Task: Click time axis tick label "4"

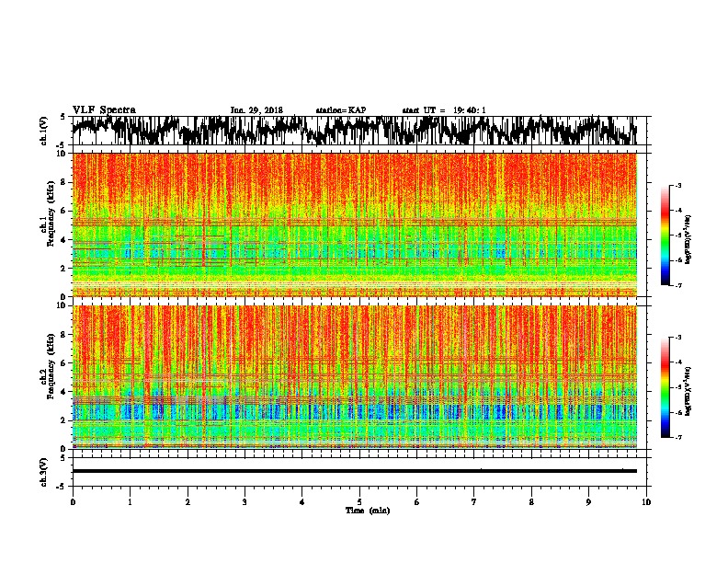Action: pos(302,502)
